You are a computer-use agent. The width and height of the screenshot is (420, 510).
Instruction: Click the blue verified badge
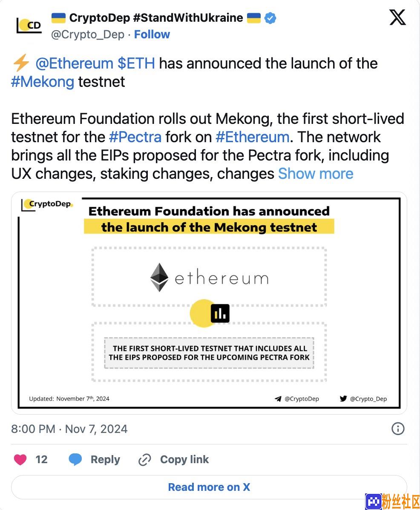coord(270,18)
